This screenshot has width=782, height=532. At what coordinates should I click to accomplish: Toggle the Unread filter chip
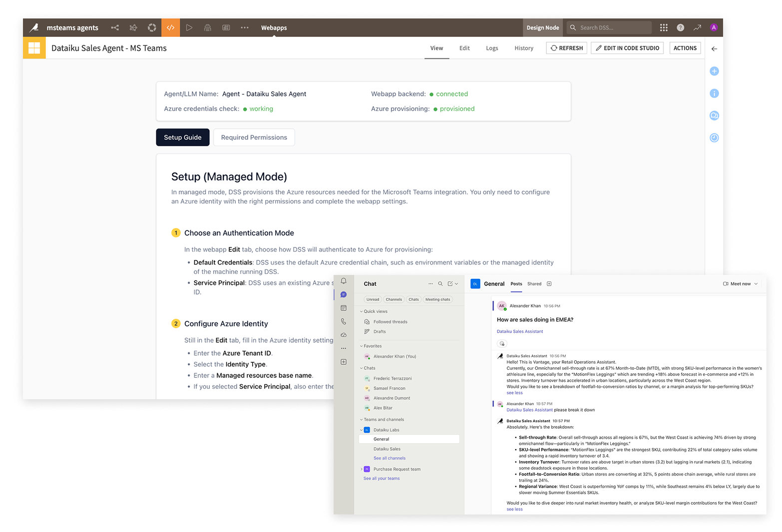(373, 299)
